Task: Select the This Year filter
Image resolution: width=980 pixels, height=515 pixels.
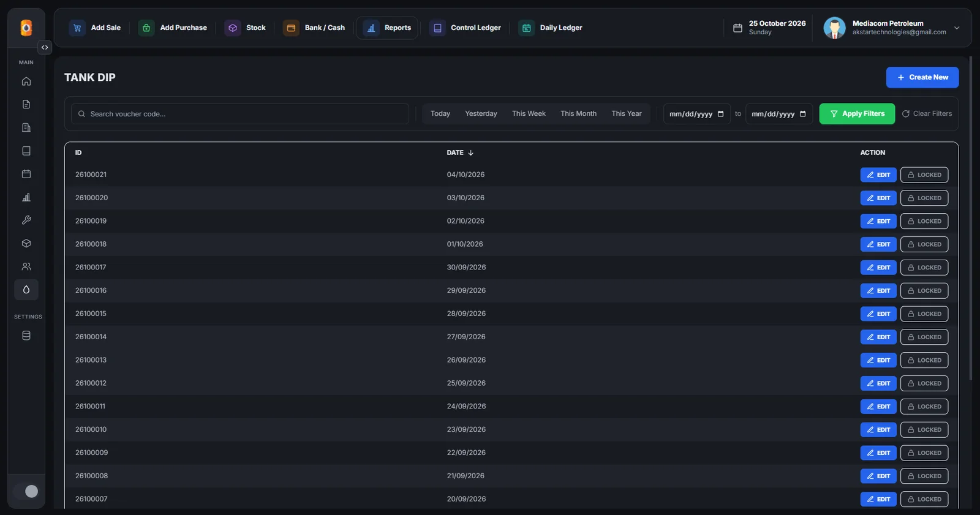Action: pos(627,114)
